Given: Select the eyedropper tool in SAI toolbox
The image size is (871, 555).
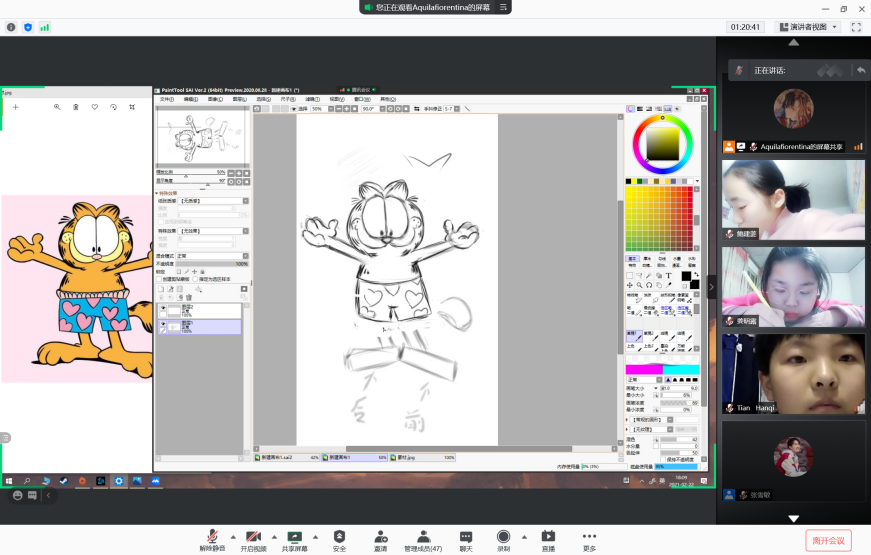Looking at the screenshot, I should [x=669, y=285].
